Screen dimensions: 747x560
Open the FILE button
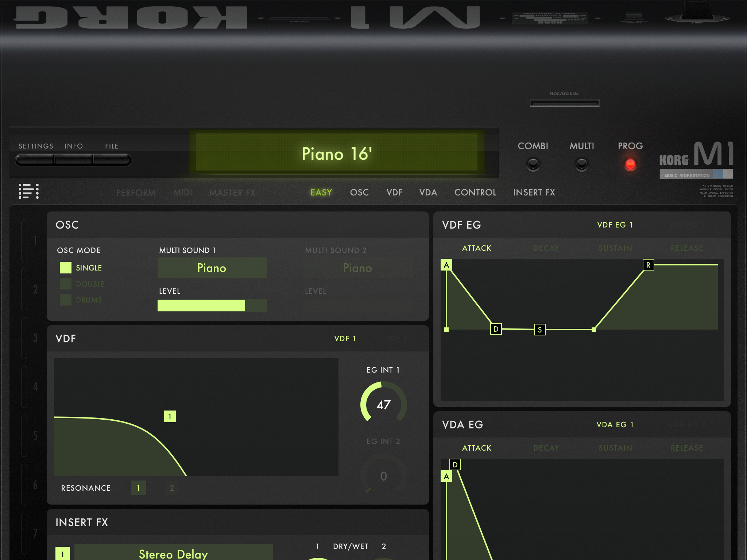pos(112,160)
